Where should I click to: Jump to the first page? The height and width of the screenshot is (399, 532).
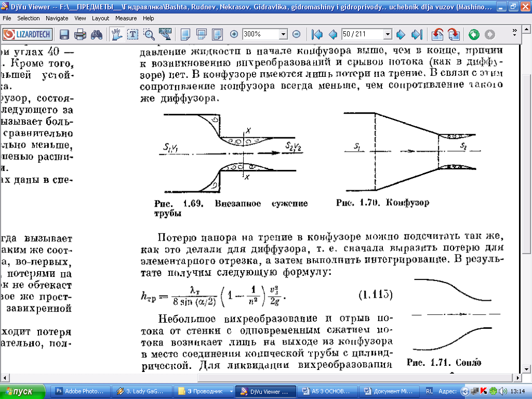(x=317, y=34)
